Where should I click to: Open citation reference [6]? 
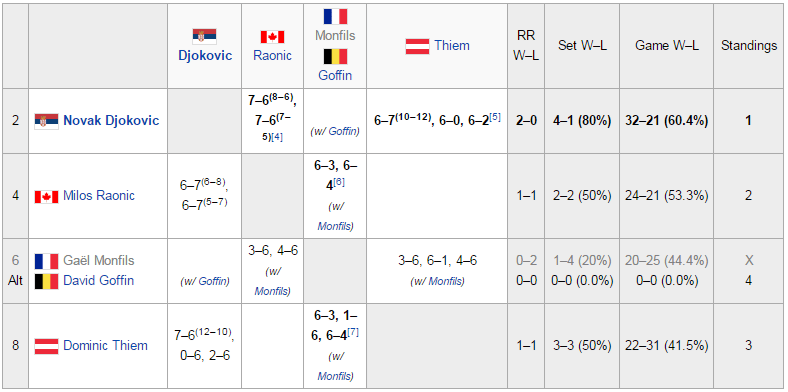point(339,182)
